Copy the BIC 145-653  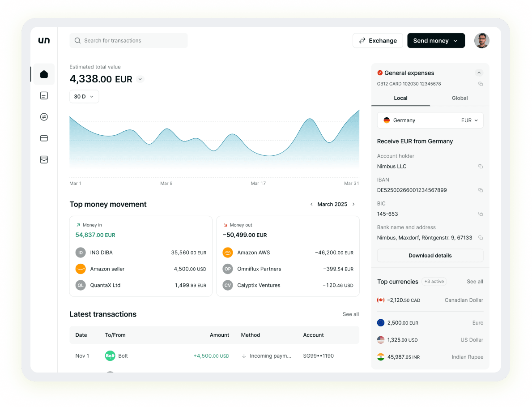tap(481, 214)
